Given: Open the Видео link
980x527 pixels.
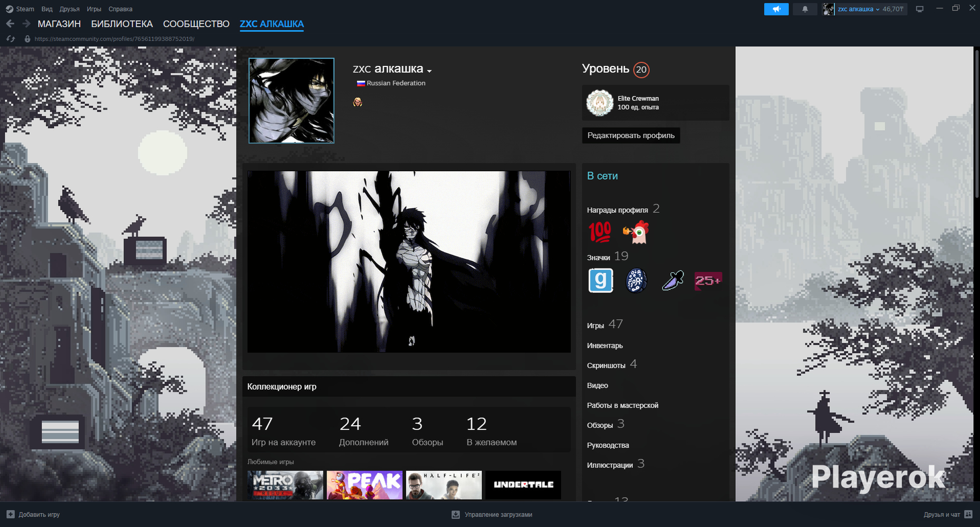Looking at the screenshot, I should pyautogui.click(x=598, y=385).
